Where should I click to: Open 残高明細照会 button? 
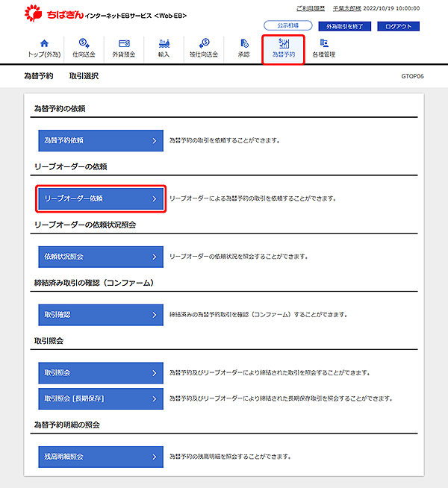pos(101,457)
